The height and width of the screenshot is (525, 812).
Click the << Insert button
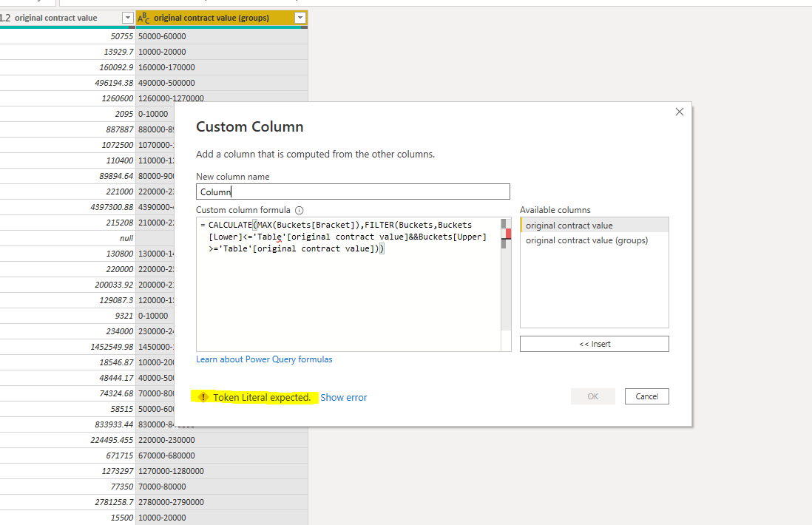point(595,344)
